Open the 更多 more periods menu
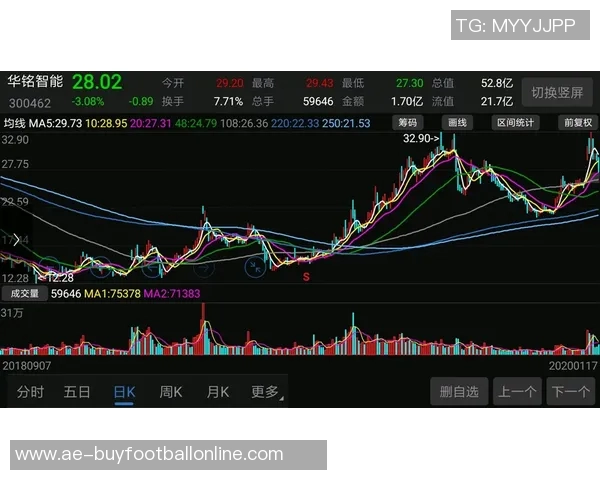This screenshot has height=480, width=600. click(266, 392)
